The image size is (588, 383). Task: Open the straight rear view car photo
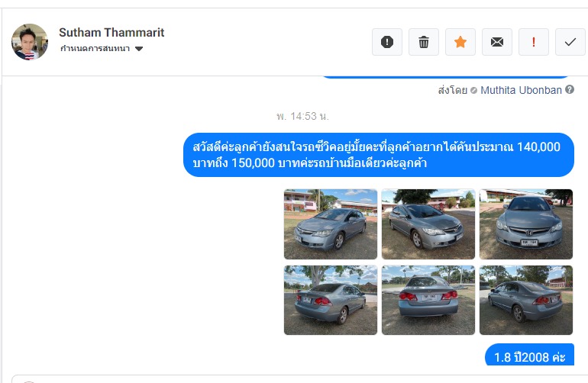point(428,300)
